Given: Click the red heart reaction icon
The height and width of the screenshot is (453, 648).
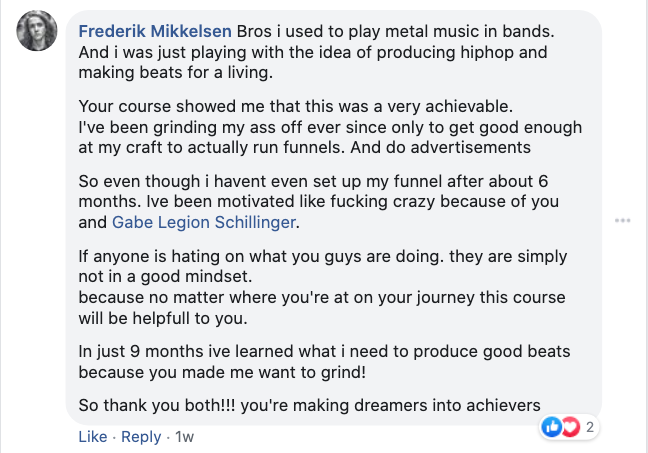Looking at the screenshot, I should point(570,427).
